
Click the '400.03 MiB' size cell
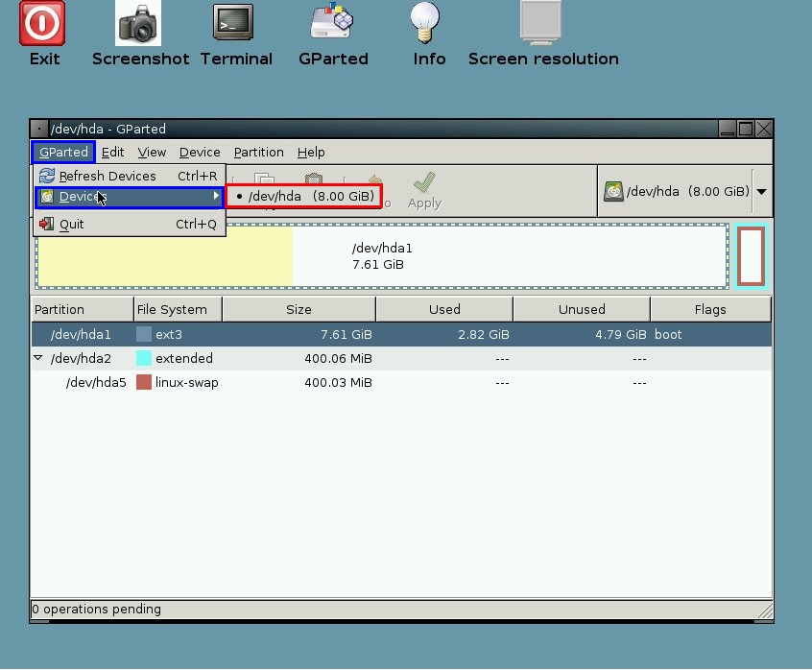pos(338,382)
